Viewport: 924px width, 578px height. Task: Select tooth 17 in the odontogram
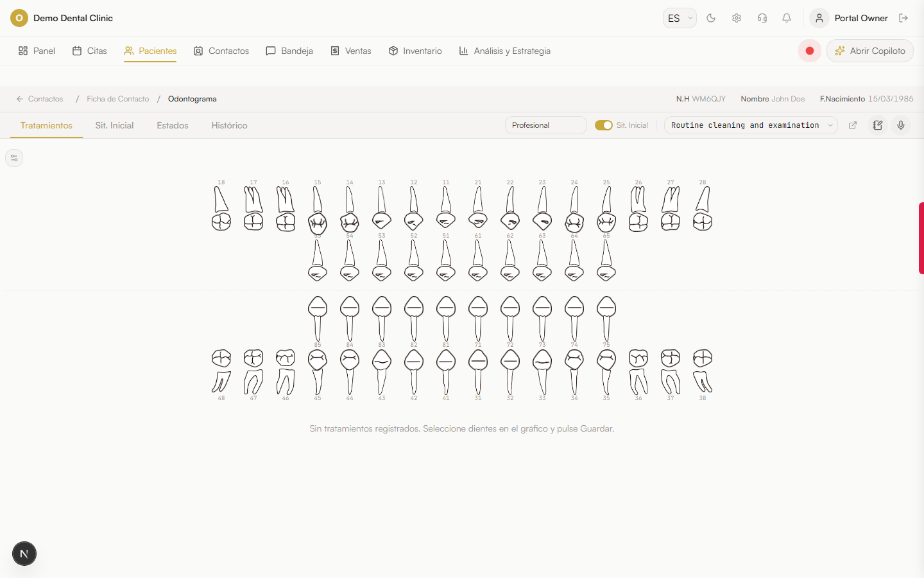tap(253, 207)
